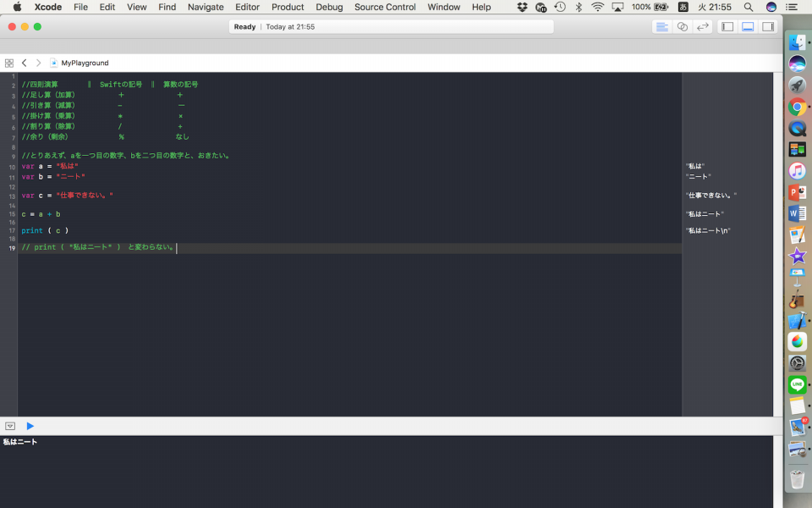Click console output '私はニート'
The width and height of the screenshot is (812, 508).
click(20, 442)
